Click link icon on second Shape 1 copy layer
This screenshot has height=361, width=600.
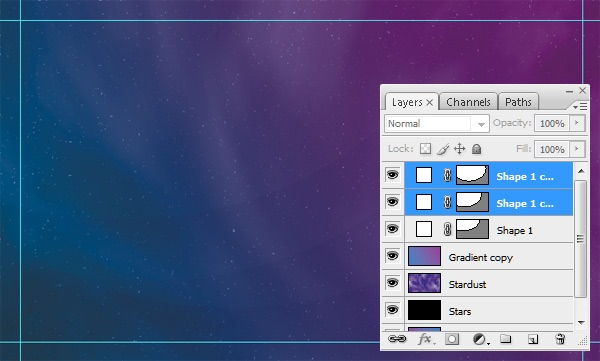447,202
